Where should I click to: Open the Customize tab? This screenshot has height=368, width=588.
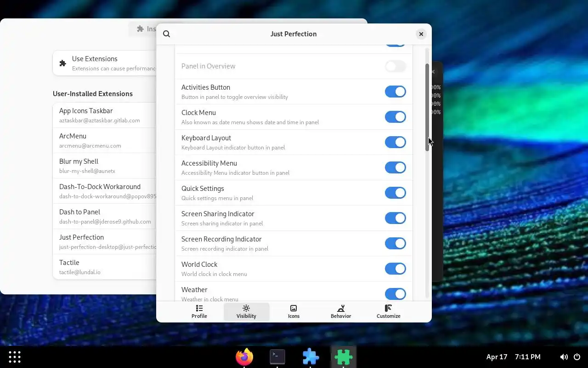389,311
